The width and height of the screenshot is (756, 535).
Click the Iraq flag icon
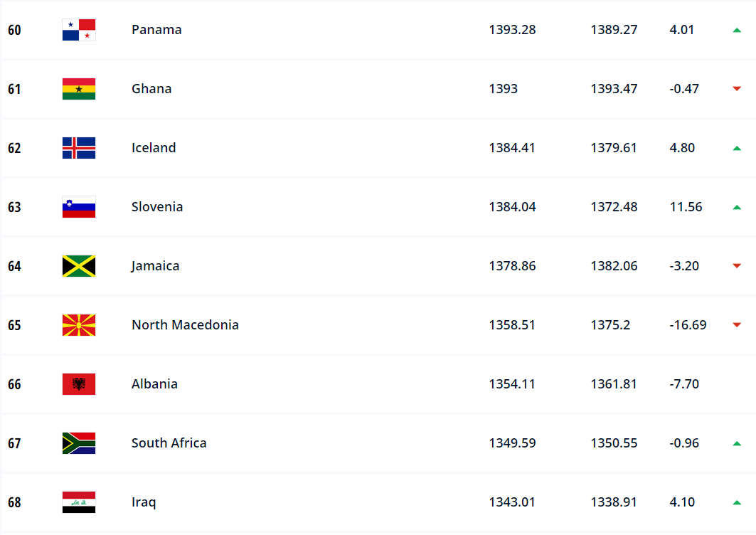click(x=79, y=502)
